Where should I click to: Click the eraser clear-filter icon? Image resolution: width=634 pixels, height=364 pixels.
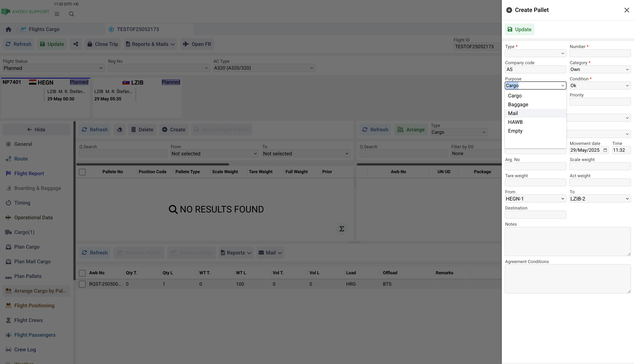[119, 130]
